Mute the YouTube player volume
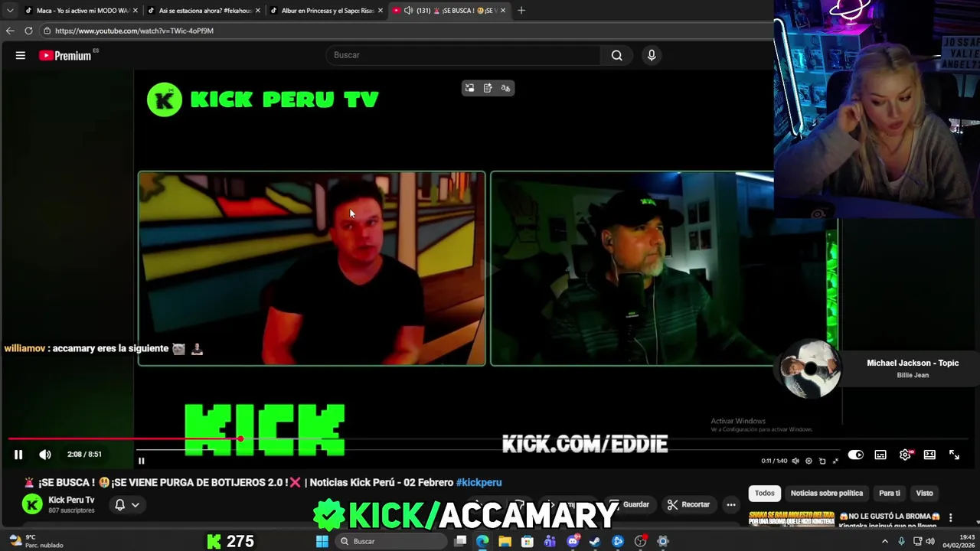Viewport: 980px width, 551px height. point(45,455)
